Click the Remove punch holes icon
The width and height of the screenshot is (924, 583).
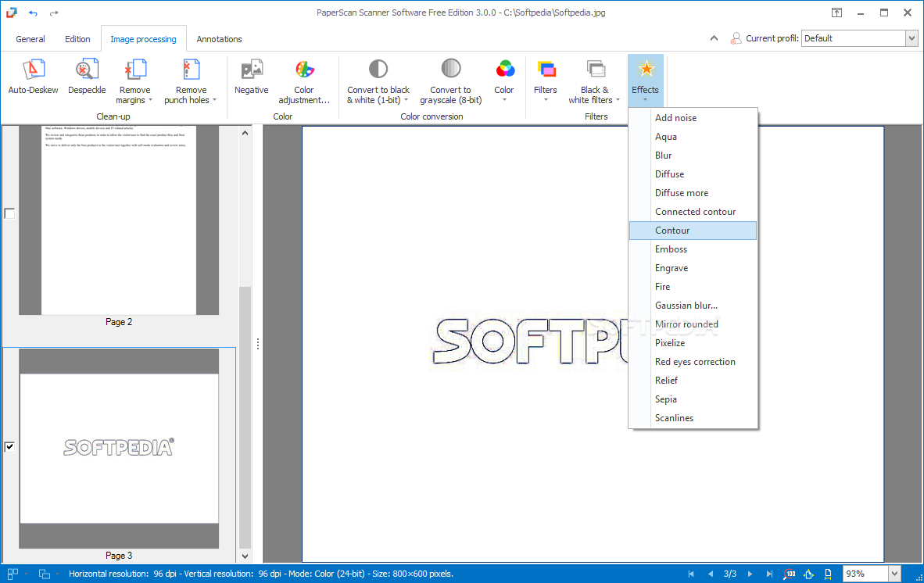pos(191,70)
